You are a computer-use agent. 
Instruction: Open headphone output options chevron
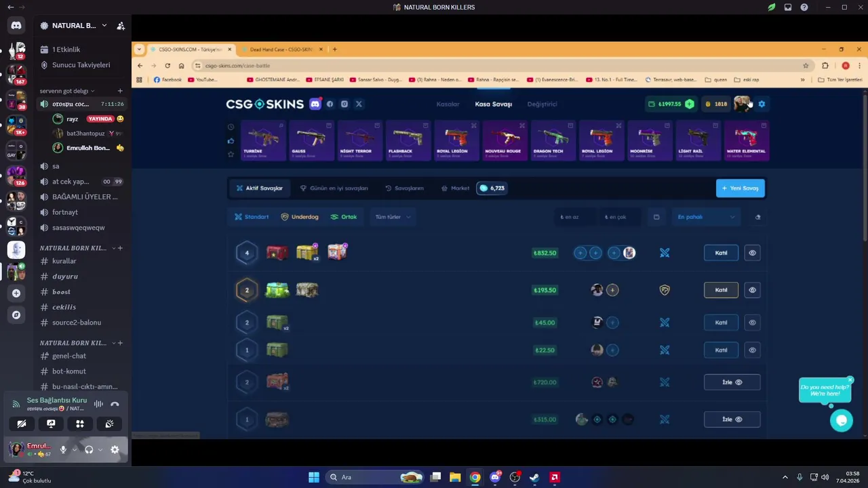coord(100,449)
